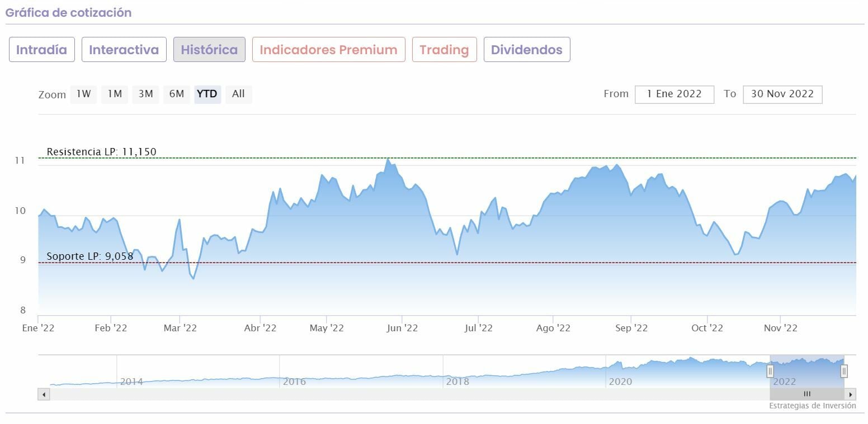Set zoom range to 1W
Viewport: 868px width, 424px height.
(83, 94)
